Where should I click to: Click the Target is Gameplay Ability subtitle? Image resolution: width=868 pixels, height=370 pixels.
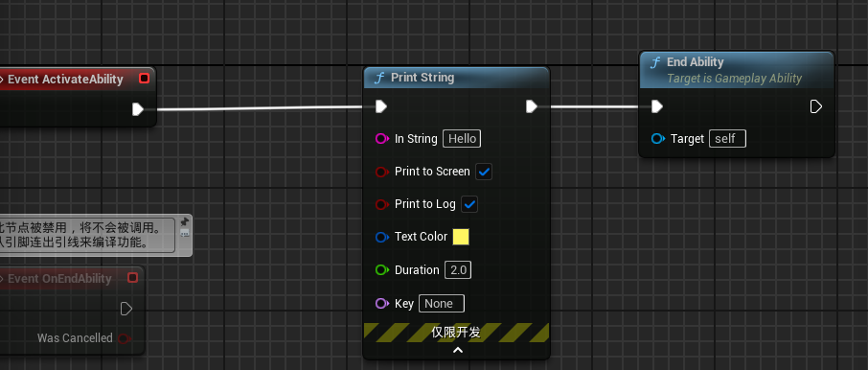734,79
